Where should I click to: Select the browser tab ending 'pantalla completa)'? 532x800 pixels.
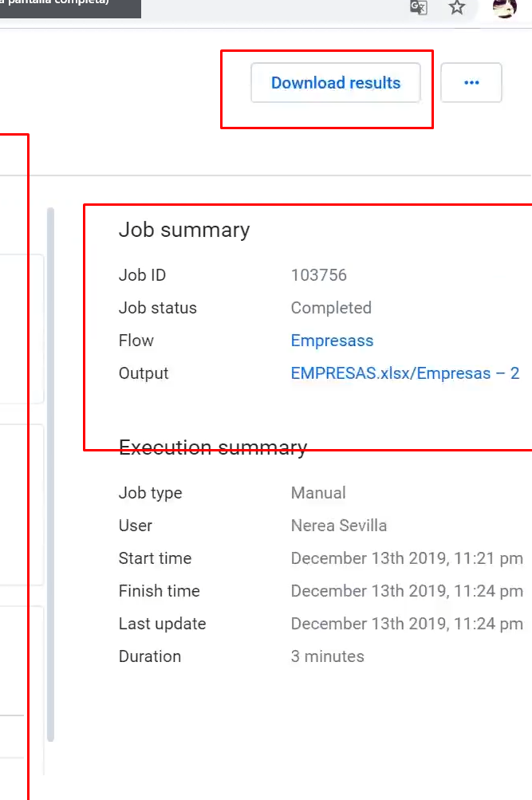point(70,8)
